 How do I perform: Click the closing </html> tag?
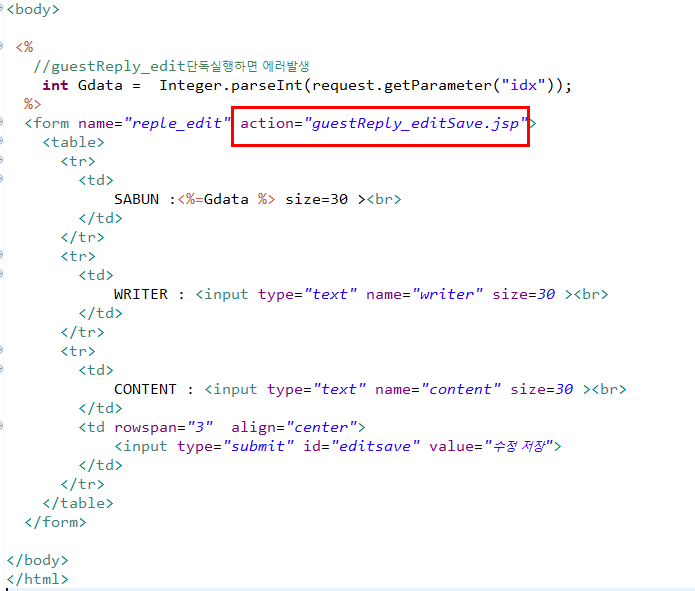click(x=38, y=579)
